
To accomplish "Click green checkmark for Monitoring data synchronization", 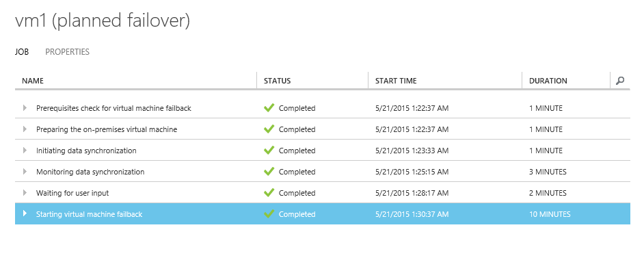I will pyautogui.click(x=269, y=171).
